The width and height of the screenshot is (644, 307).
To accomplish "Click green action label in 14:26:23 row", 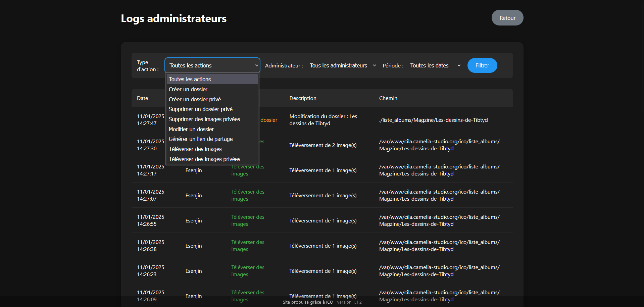I will tap(248, 271).
